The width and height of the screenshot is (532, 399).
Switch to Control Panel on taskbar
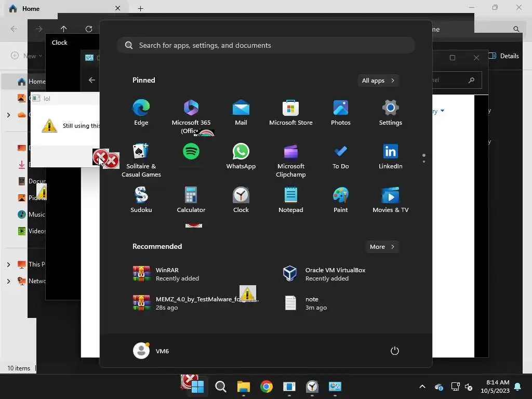pyautogui.click(x=335, y=387)
